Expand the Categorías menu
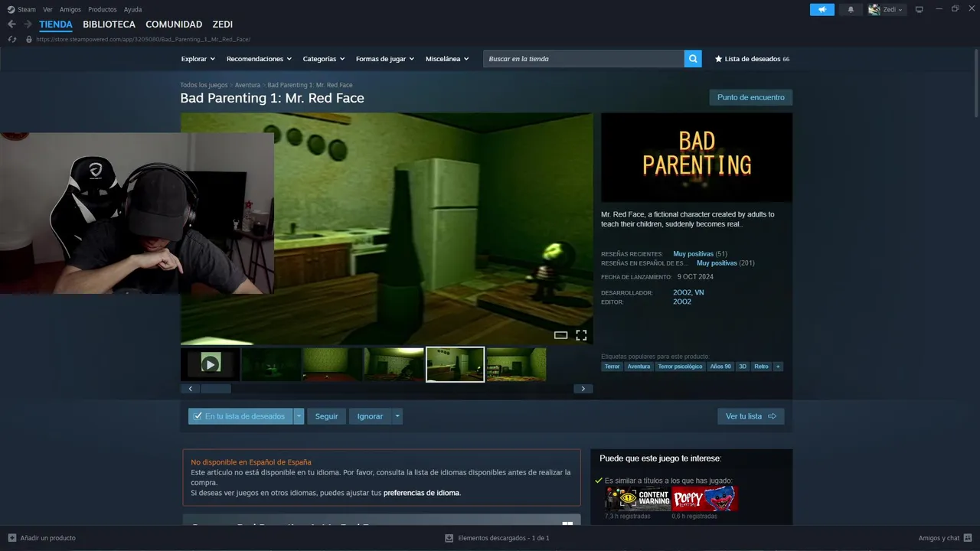Viewport: 980px width, 551px height. [x=324, y=59]
